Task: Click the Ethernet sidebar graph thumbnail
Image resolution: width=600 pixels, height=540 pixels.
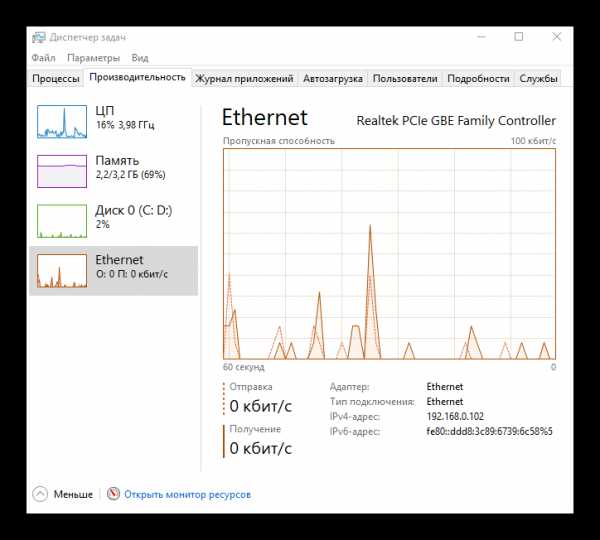Action: [x=62, y=271]
